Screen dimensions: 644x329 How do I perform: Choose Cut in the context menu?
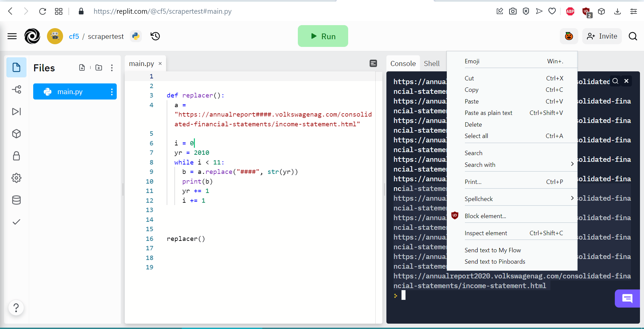(x=514, y=78)
